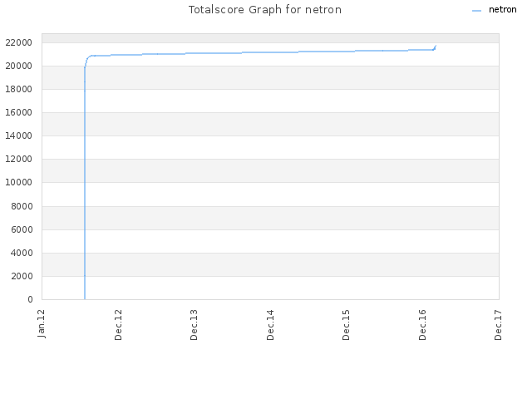Click the vertical rise of the netron line
This screenshot has width=532, height=399.
point(85,183)
